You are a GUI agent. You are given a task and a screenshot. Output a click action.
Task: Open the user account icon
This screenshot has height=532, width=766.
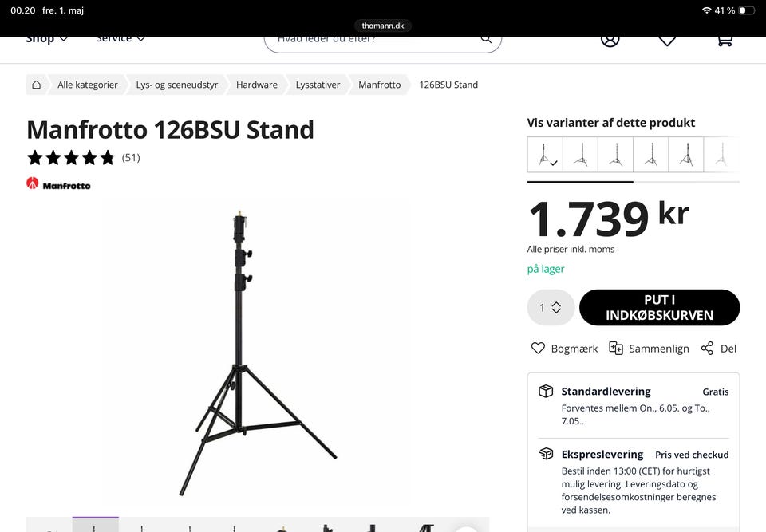tap(610, 40)
